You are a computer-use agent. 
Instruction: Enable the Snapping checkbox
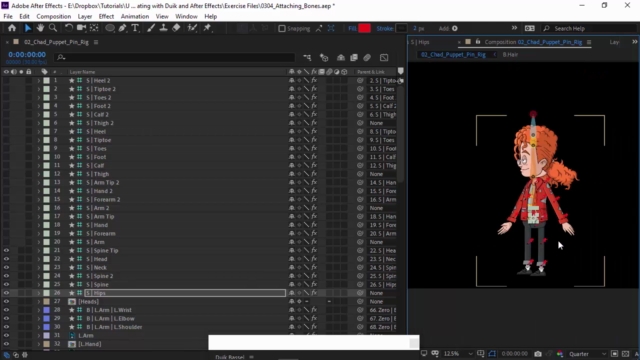tap(282, 29)
